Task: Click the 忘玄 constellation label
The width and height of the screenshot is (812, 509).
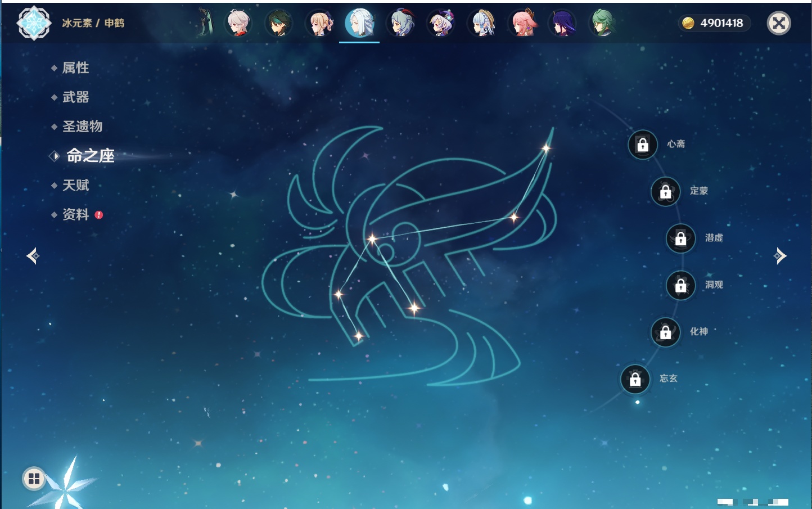Action: tap(669, 379)
